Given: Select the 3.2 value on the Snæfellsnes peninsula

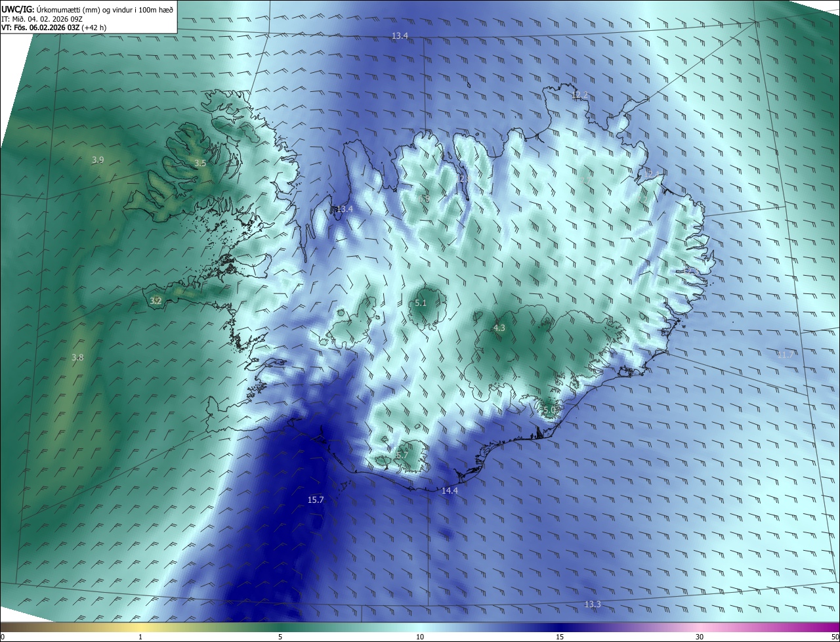Looking at the screenshot, I should pos(156,301).
